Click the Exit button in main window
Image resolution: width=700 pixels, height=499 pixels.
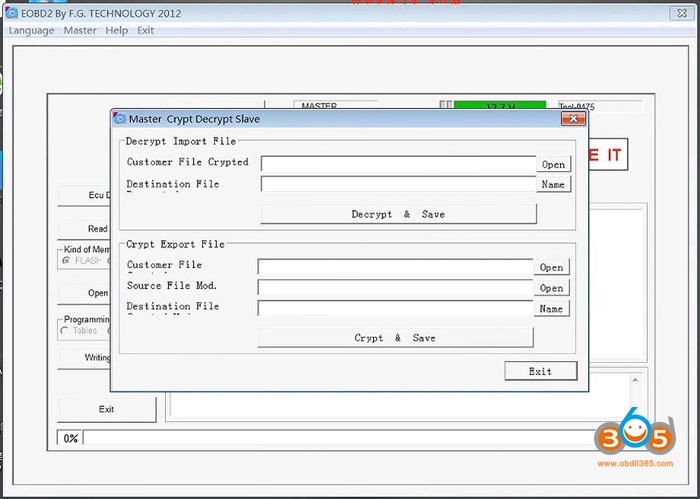(107, 409)
